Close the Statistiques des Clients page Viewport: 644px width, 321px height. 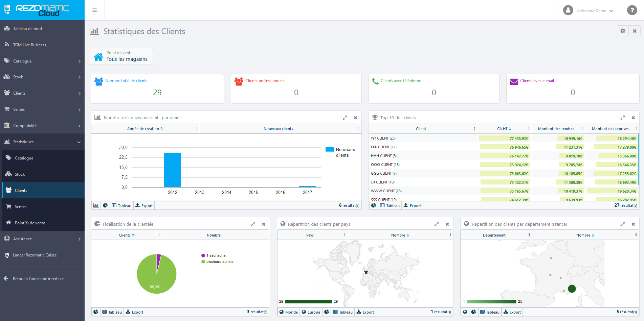(x=635, y=31)
